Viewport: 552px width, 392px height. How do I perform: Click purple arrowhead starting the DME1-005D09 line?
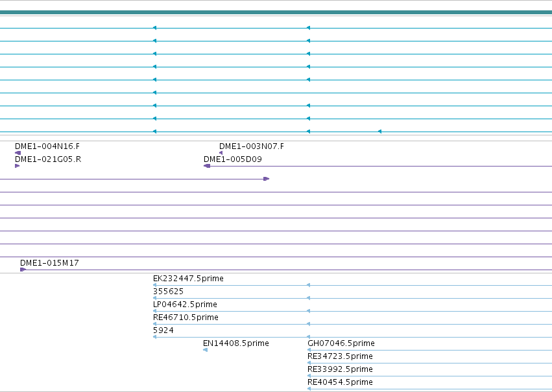207,166
